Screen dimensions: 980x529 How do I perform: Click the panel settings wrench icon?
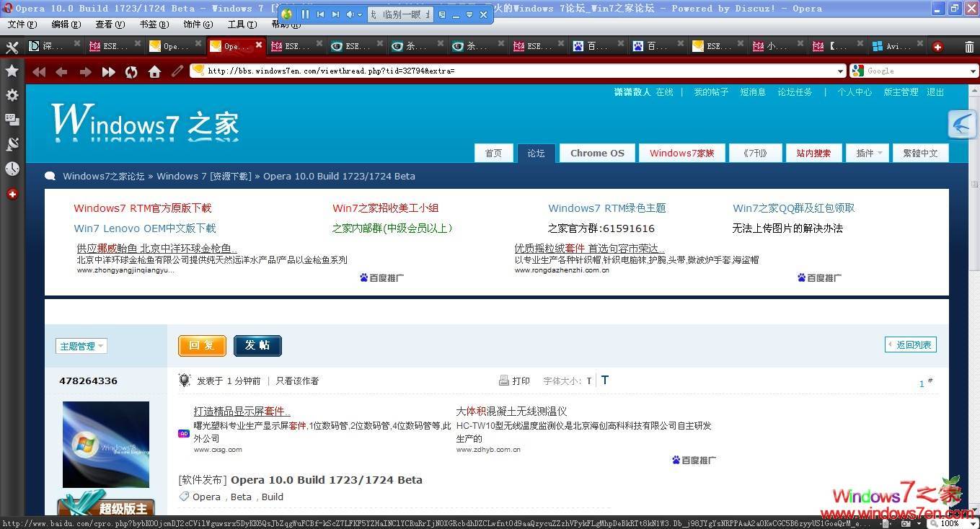[x=12, y=47]
